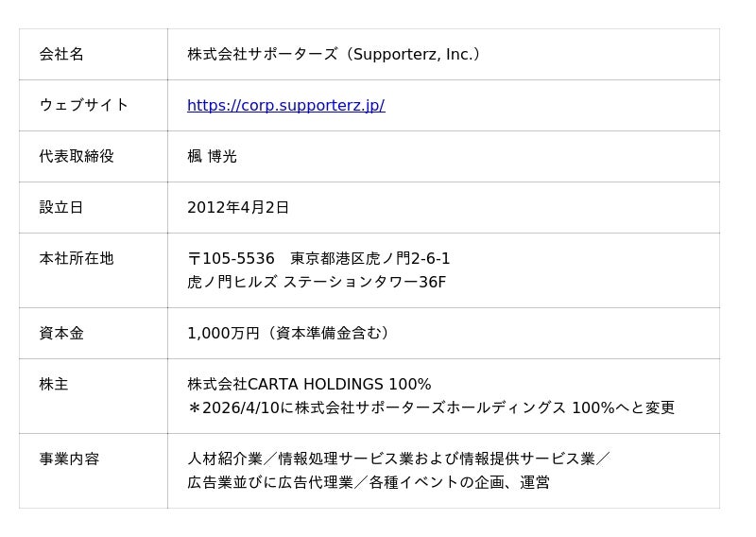This screenshot has height=537, width=756.
Task: Select the address 東京都港区虎ノ門2-6-1
Action: [370, 258]
